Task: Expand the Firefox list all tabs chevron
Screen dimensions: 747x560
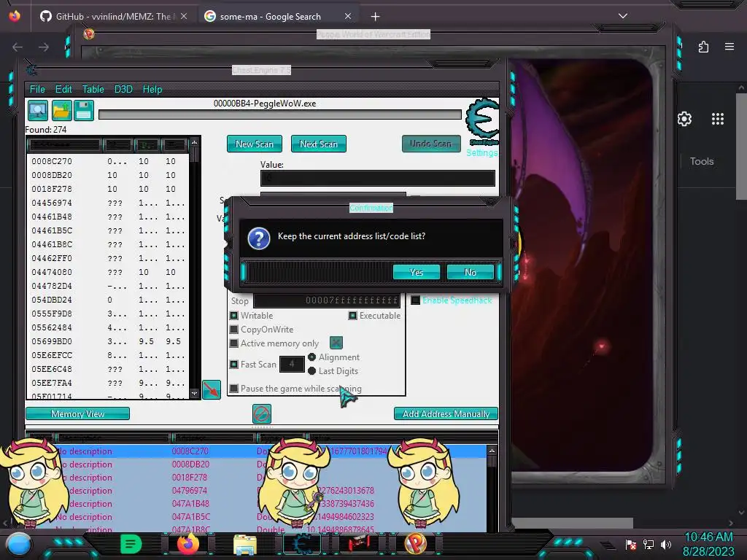Action: [x=623, y=16]
